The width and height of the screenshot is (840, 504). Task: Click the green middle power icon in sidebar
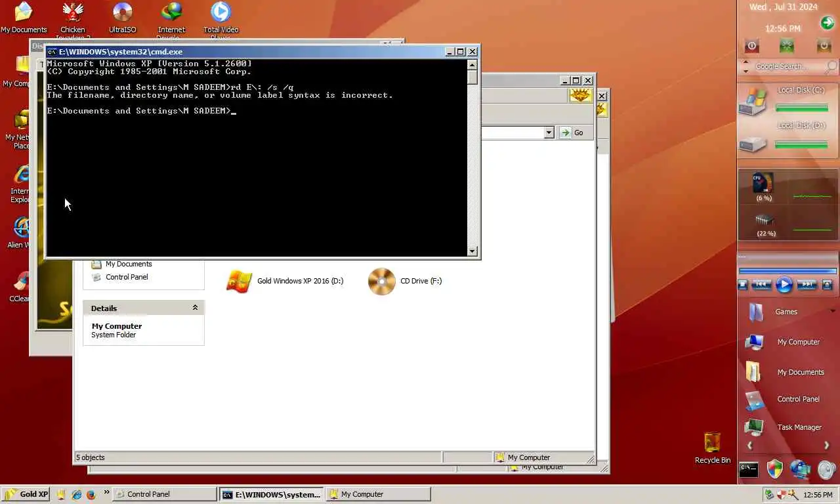click(x=787, y=46)
